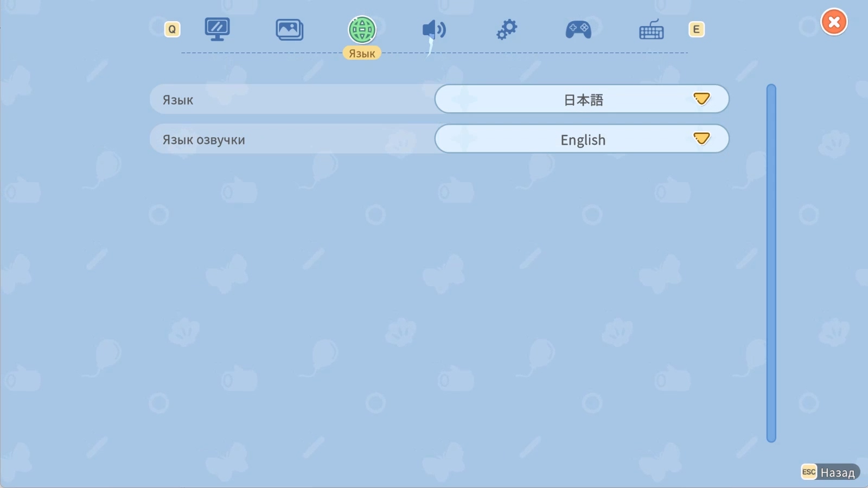The width and height of the screenshot is (868, 488).
Task: Click the vertical scrollbar on the right
Action: (x=771, y=262)
